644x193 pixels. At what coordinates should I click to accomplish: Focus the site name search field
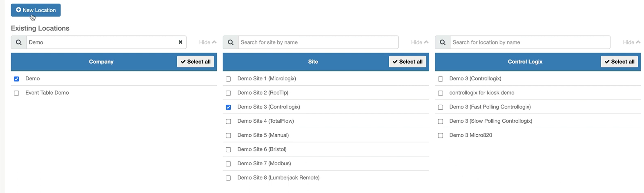[x=318, y=42]
